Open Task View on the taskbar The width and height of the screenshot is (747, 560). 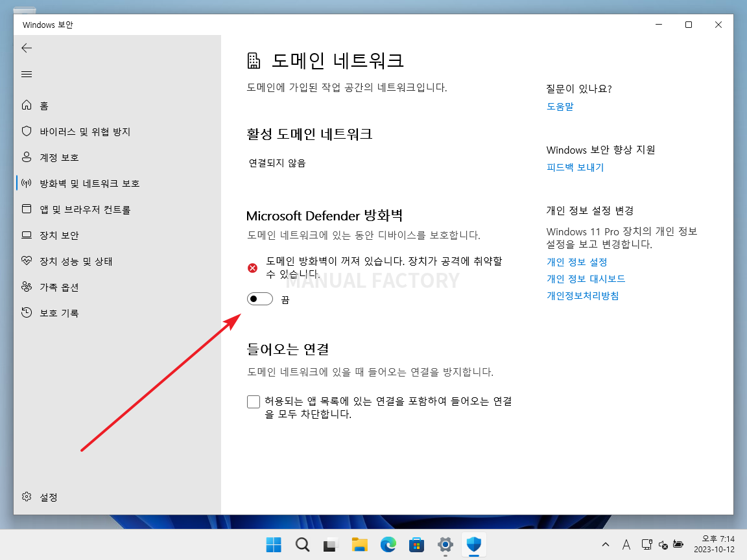click(x=331, y=544)
